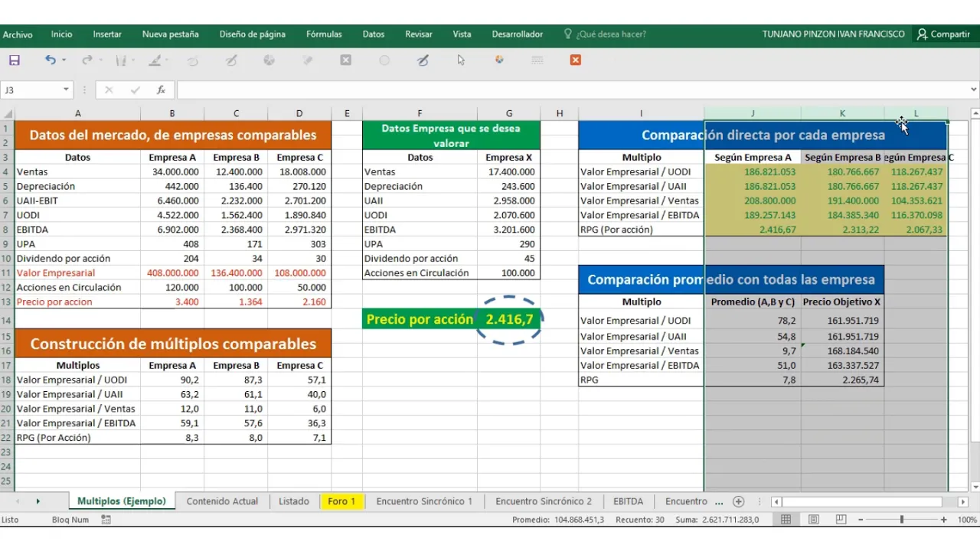
Task: Click the Redo arrow icon
Action: coord(87,60)
